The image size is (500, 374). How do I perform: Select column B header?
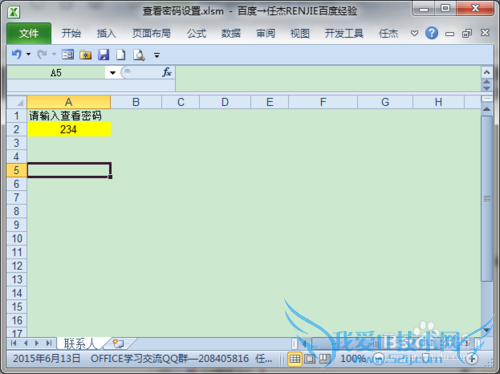[136, 102]
